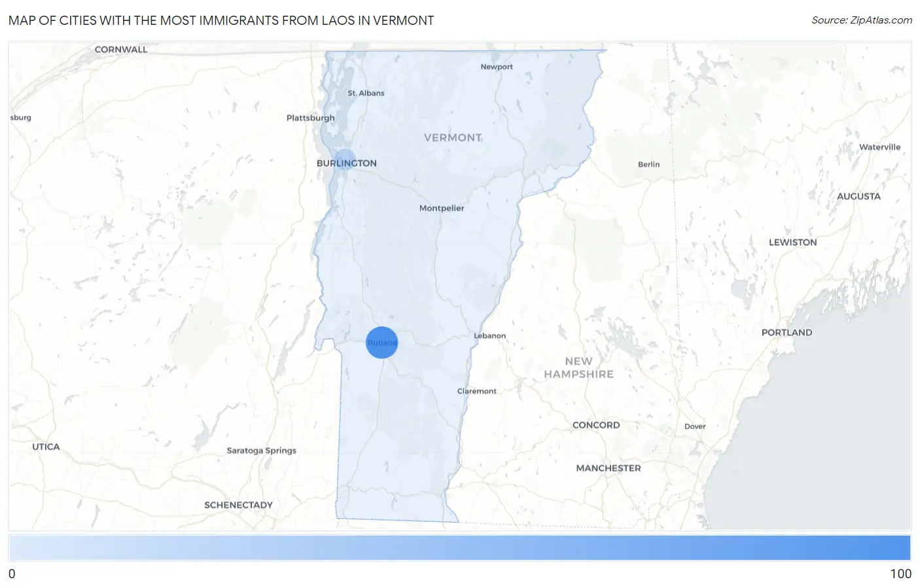Viewport: 920px width, 588px height.
Task: Click the CORNWALL city label
Action: (121, 50)
